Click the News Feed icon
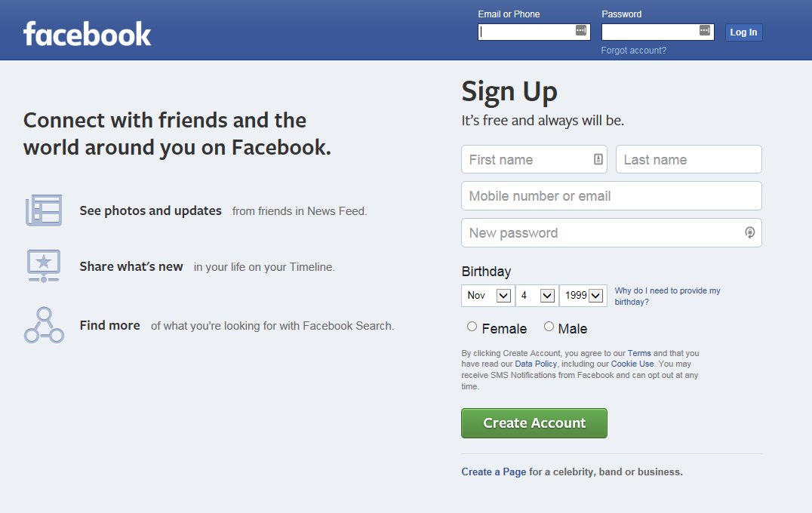Image resolution: width=812 pixels, height=513 pixels. click(x=44, y=210)
